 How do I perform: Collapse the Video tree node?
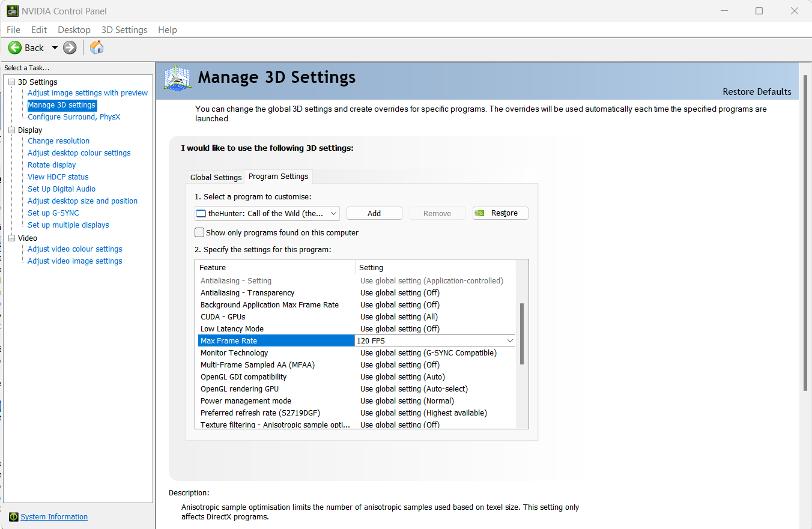click(x=11, y=238)
